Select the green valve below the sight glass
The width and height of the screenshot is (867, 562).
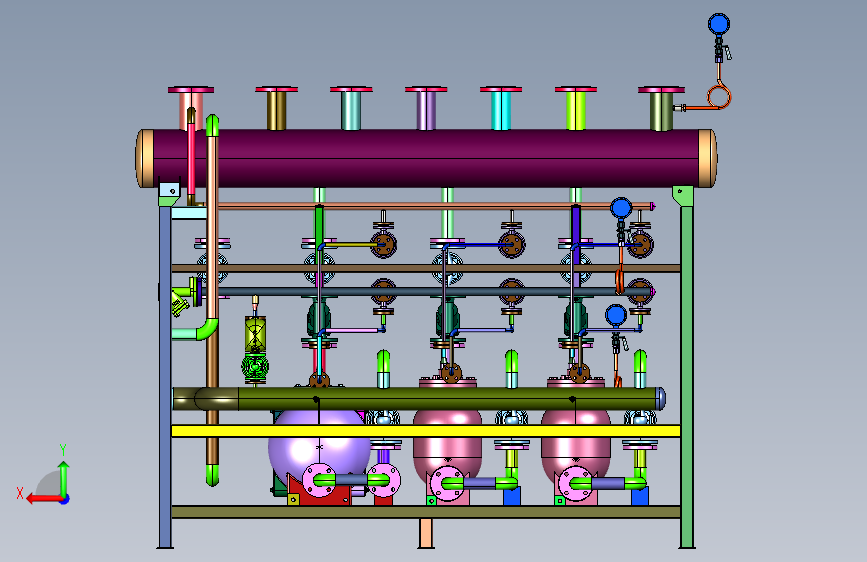pyautogui.click(x=255, y=366)
